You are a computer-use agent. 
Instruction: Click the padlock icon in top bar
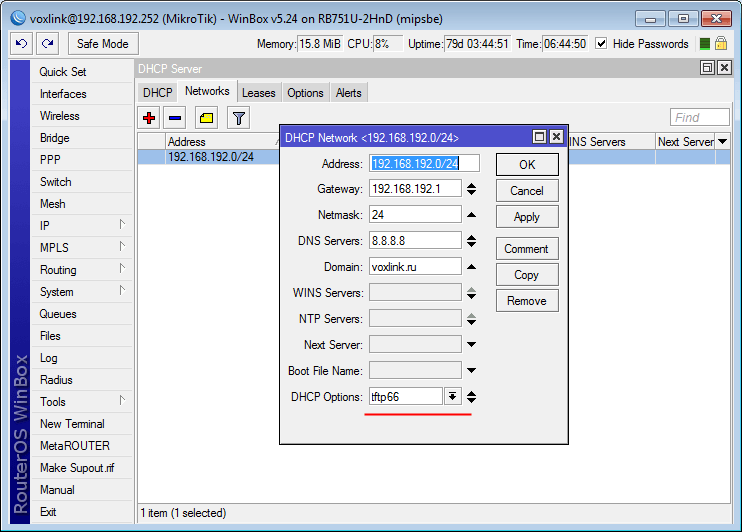click(x=721, y=44)
